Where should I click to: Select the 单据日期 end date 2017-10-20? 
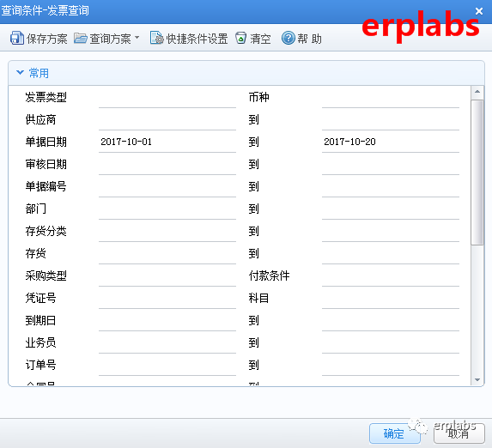pyautogui.click(x=391, y=142)
